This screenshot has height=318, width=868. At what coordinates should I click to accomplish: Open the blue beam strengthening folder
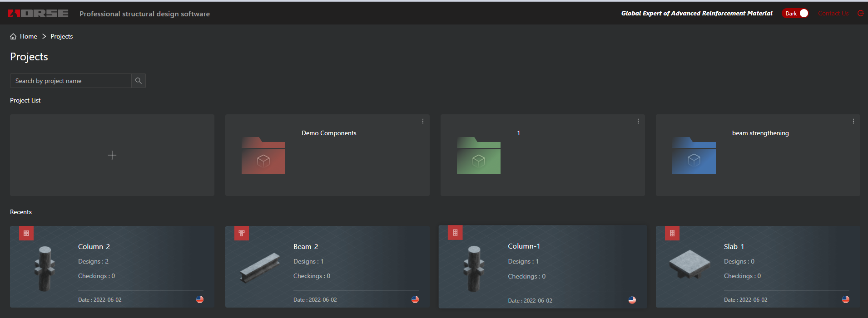694,156
